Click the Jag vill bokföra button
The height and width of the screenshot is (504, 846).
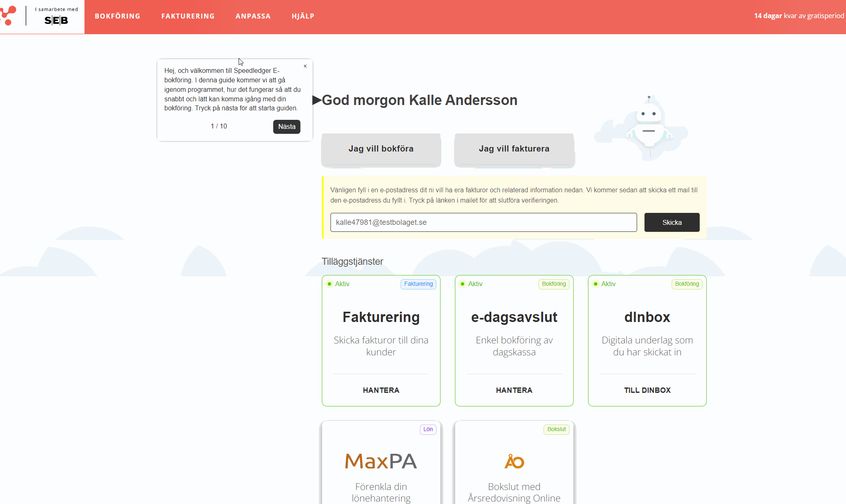tap(381, 149)
